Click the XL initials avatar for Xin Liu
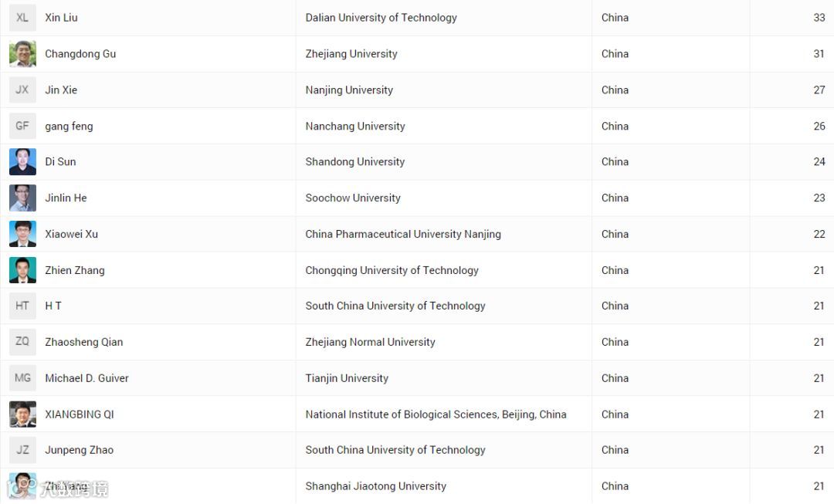 coord(22,18)
